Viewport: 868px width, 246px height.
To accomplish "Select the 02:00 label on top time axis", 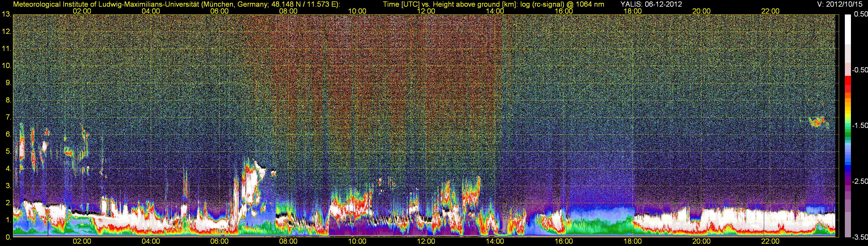I will click(x=82, y=11).
